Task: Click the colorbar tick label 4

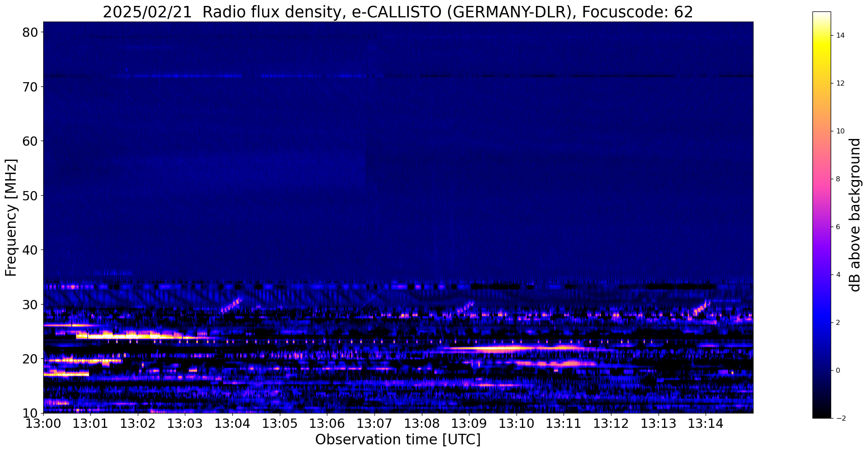Action: pos(837,275)
